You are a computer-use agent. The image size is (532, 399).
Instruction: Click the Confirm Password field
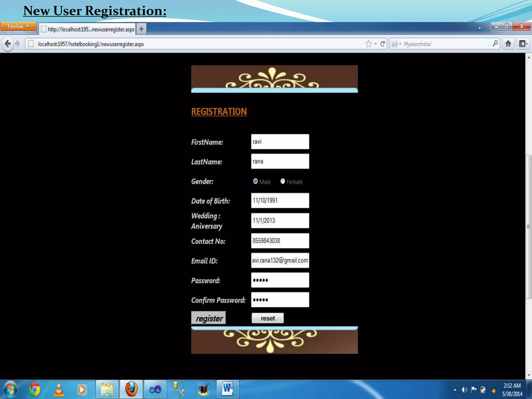[280, 300]
